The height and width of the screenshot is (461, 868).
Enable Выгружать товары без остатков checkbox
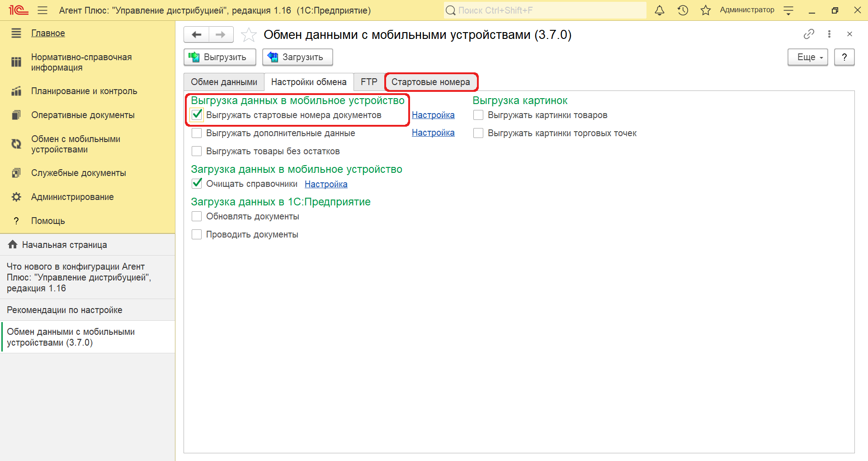[197, 151]
